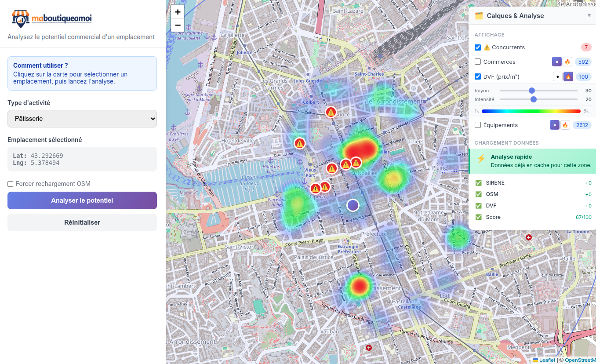Viewport: 596px width, 364px height.
Task: Zoom out of the map
Action: tap(178, 25)
